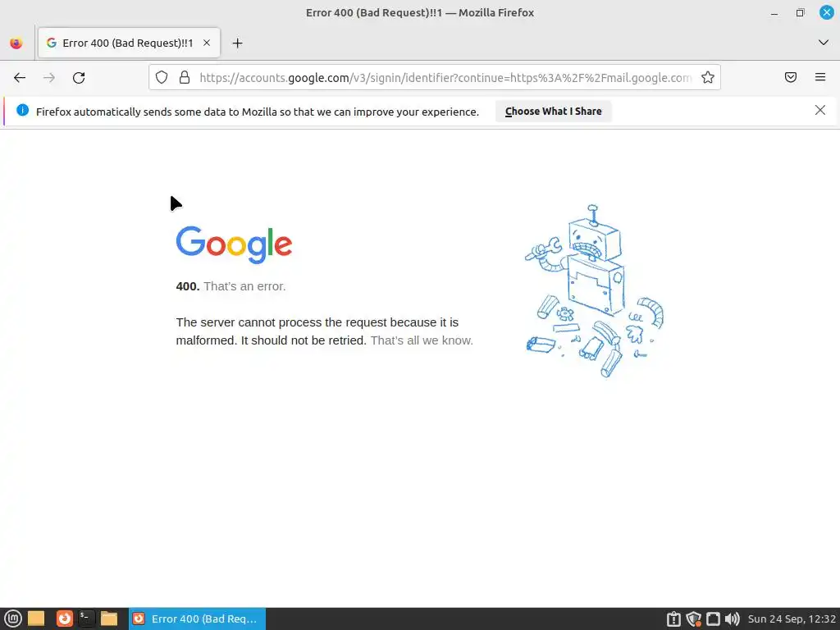Click Choose What I Share button
Viewport: 840px width, 630px height.
pos(553,112)
